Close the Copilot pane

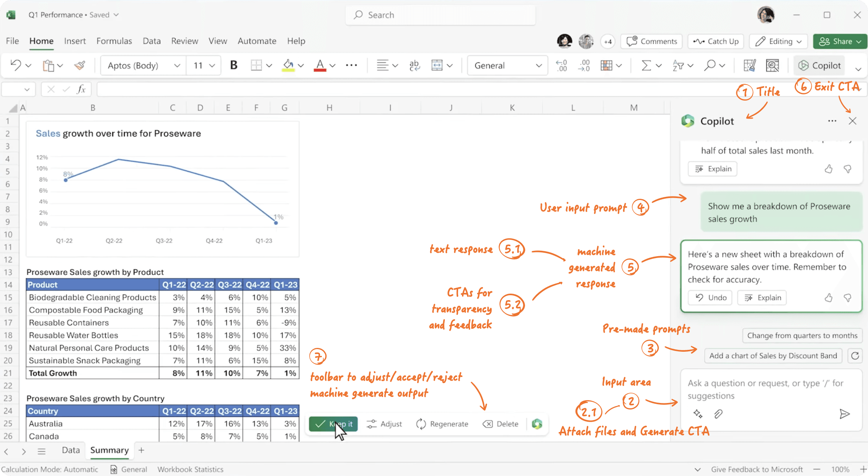tap(852, 121)
